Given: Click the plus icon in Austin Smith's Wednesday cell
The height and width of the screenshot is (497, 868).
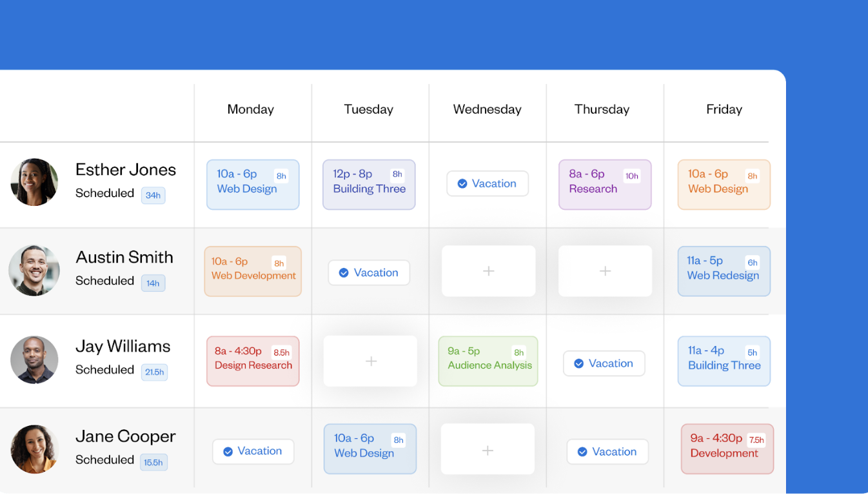Looking at the screenshot, I should (x=488, y=271).
